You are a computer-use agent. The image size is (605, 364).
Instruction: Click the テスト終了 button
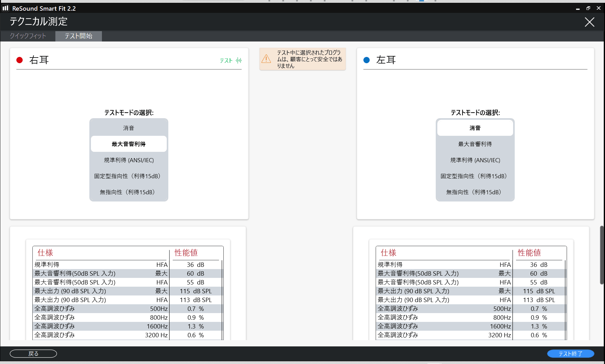click(570, 354)
